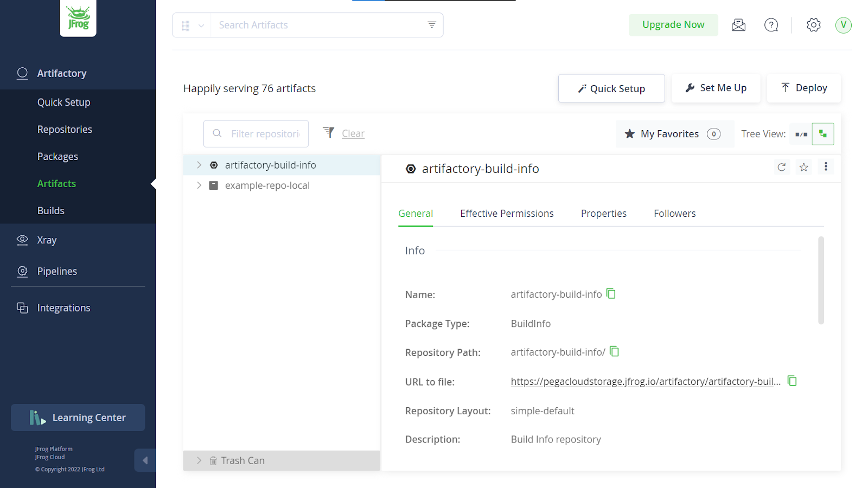Switch to the Effective Permissions tab

(507, 214)
